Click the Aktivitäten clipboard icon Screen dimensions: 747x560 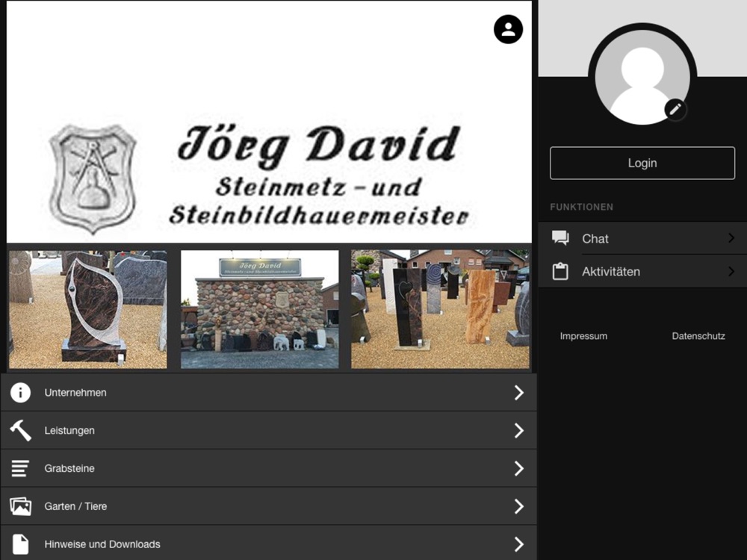coord(560,272)
